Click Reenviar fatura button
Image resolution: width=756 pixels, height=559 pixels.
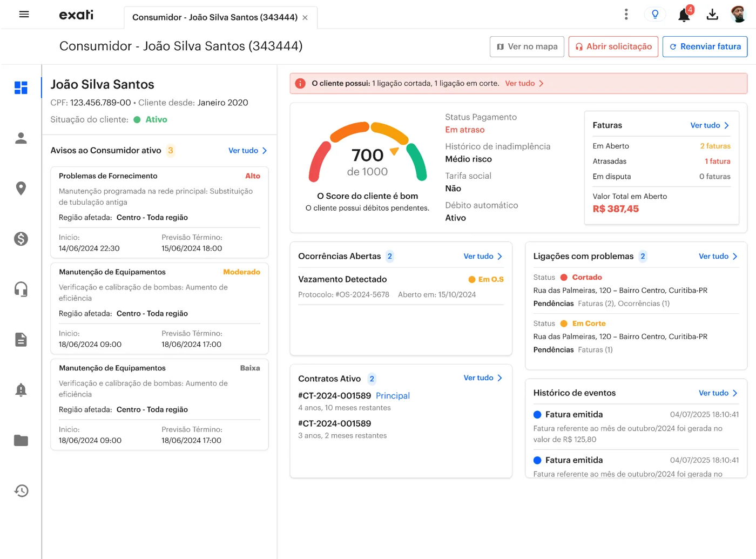click(x=705, y=46)
